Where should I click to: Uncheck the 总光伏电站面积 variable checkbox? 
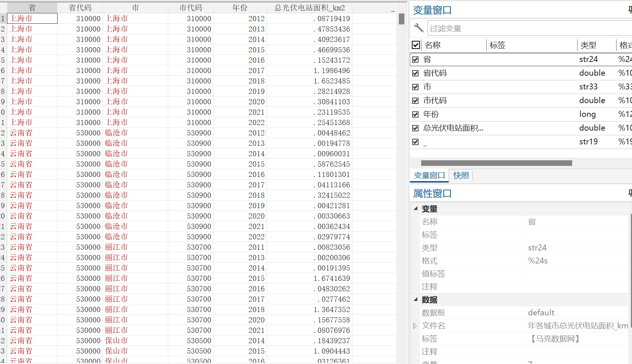point(416,128)
